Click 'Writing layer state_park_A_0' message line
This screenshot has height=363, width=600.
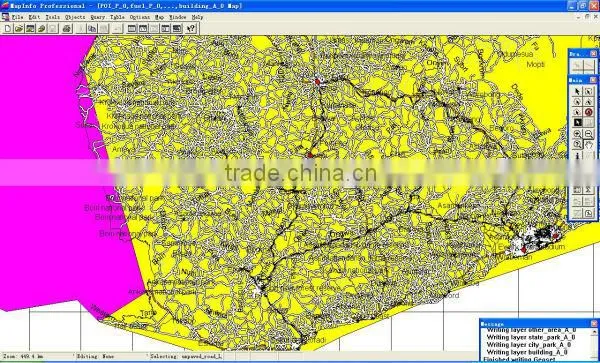click(531, 337)
